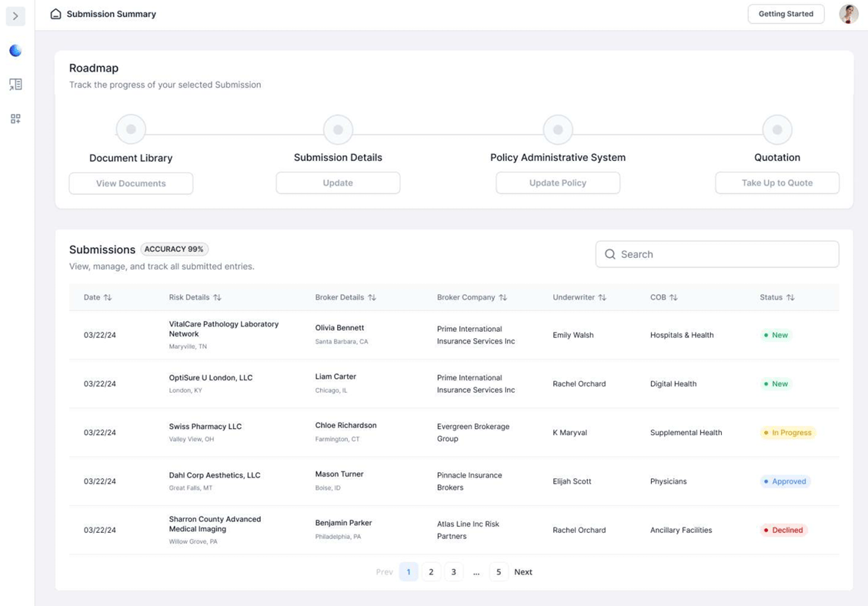Sort by COB column arrows
Screen dimensions: 868x606
click(673, 297)
